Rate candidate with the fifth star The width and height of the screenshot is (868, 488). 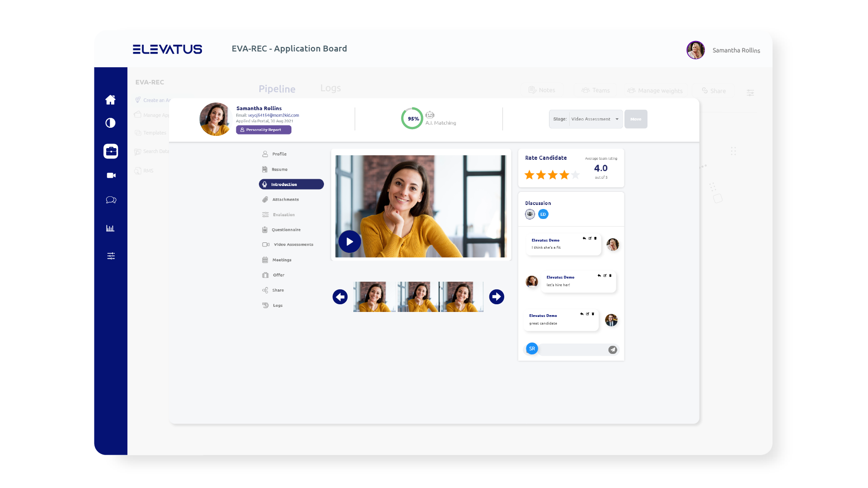(576, 175)
